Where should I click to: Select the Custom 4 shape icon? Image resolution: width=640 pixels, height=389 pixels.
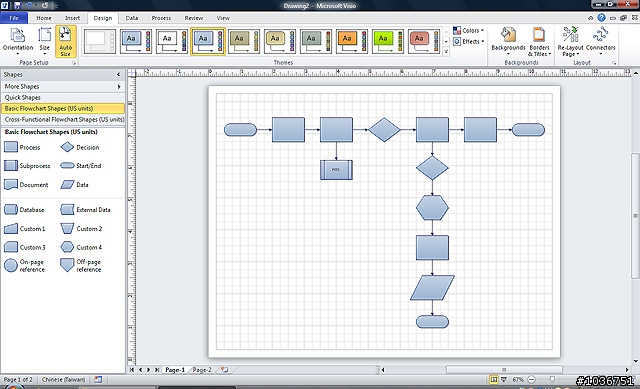pos(67,247)
